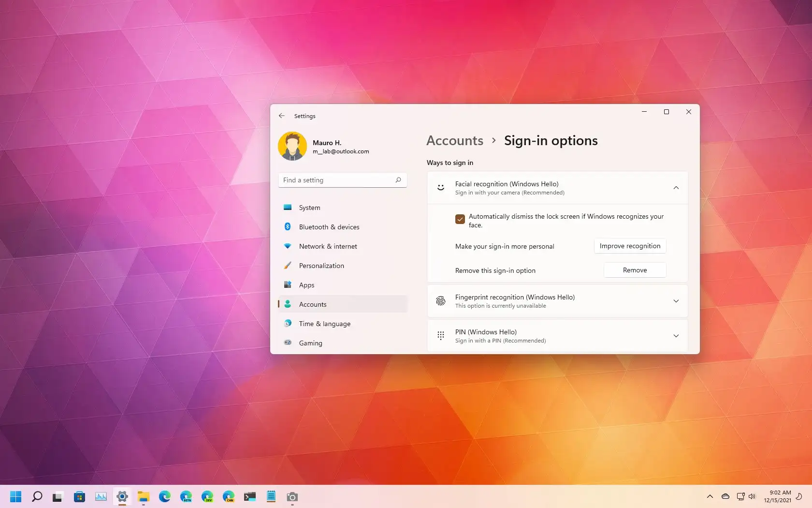
Task: Uncheck automatically dismiss the lock screen option
Action: click(460, 219)
